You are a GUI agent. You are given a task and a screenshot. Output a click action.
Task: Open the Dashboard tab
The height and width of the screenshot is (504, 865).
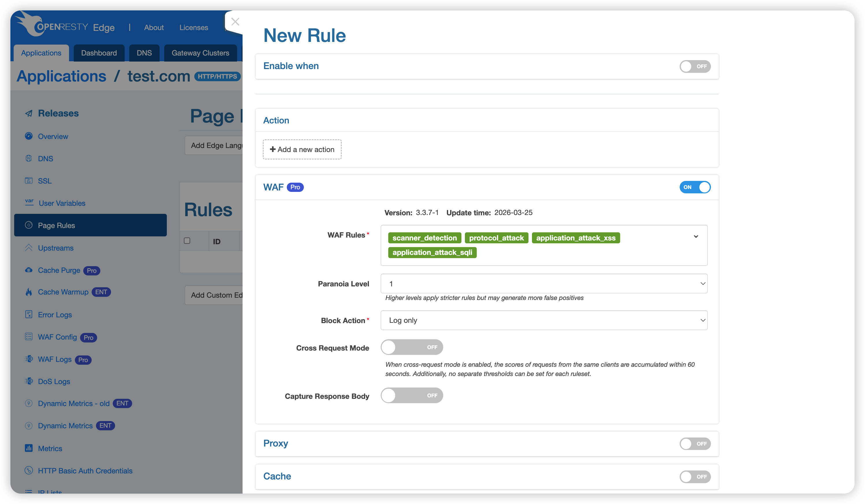[99, 53]
